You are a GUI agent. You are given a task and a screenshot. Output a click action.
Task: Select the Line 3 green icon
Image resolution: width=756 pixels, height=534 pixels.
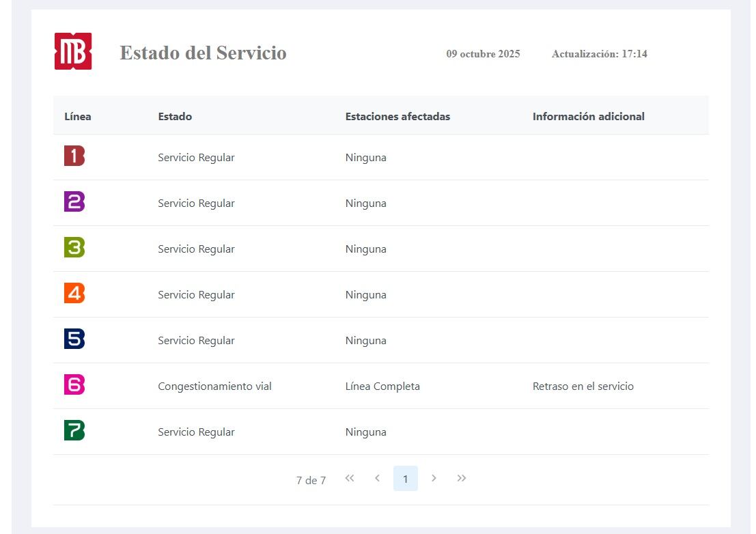click(x=74, y=247)
